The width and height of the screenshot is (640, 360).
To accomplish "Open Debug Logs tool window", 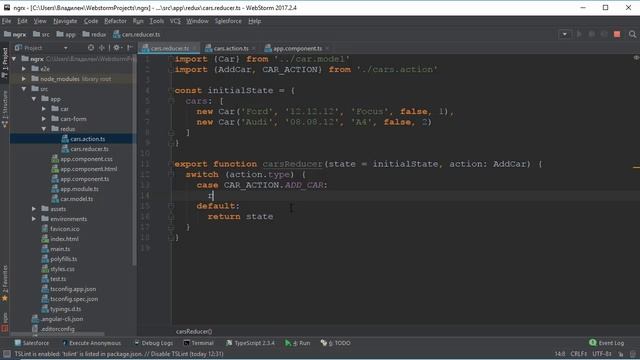I will (x=153, y=343).
